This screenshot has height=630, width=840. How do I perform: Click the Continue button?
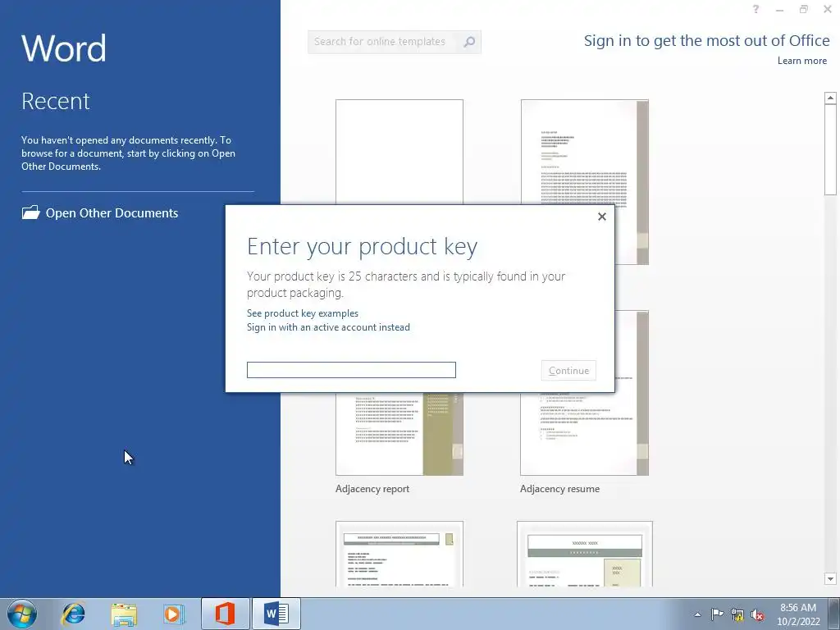568,370
